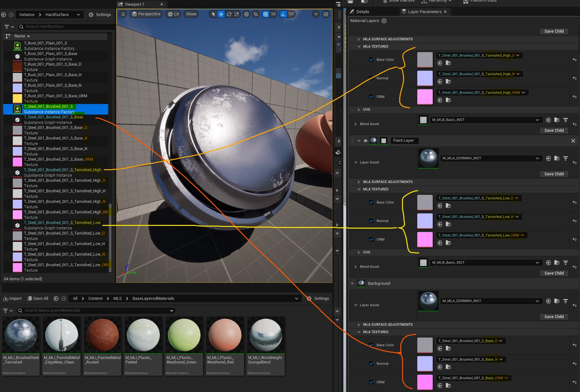
Task: Activate the Rotate tool in viewport toolbar
Action: tap(229, 14)
